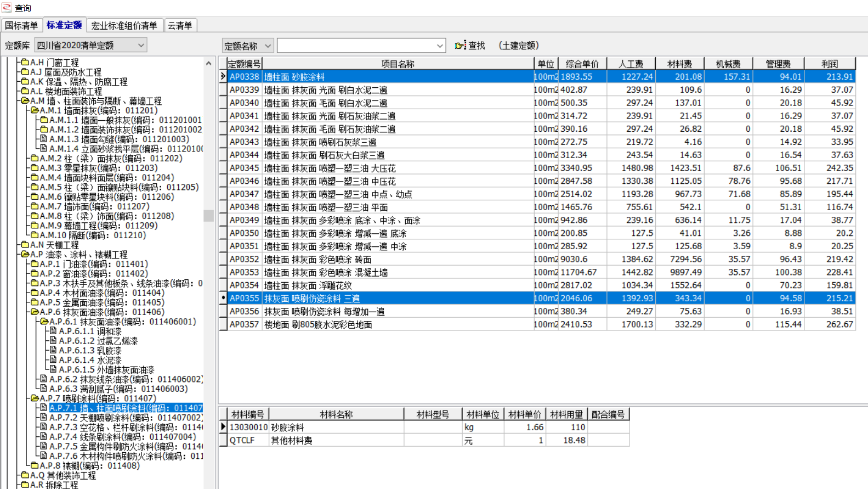Collapse the open folder A.P 油漆、涂料、裱糊工程

point(25,254)
